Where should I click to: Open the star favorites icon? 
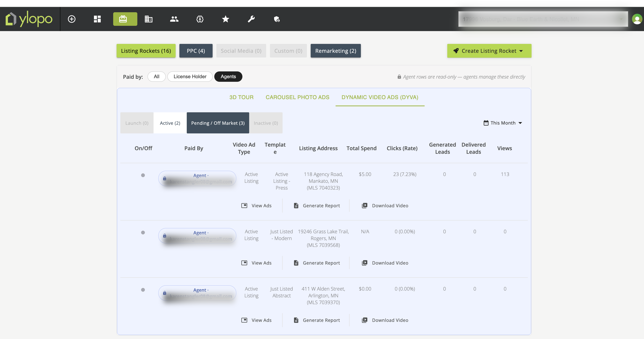226,19
